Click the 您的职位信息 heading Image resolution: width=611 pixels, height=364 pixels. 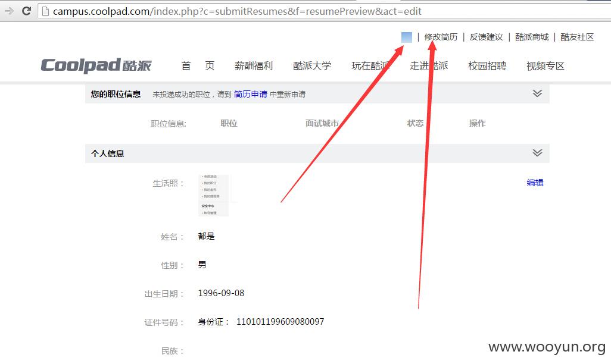pos(116,94)
